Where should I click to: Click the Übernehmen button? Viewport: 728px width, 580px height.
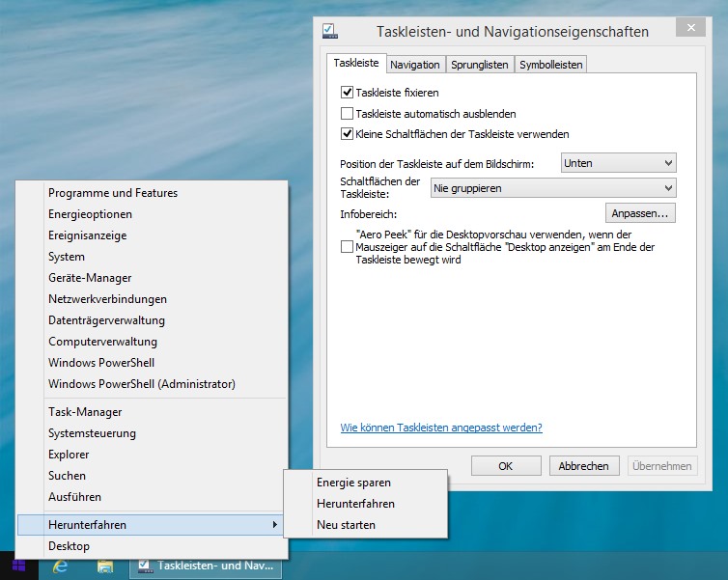(x=662, y=466)
